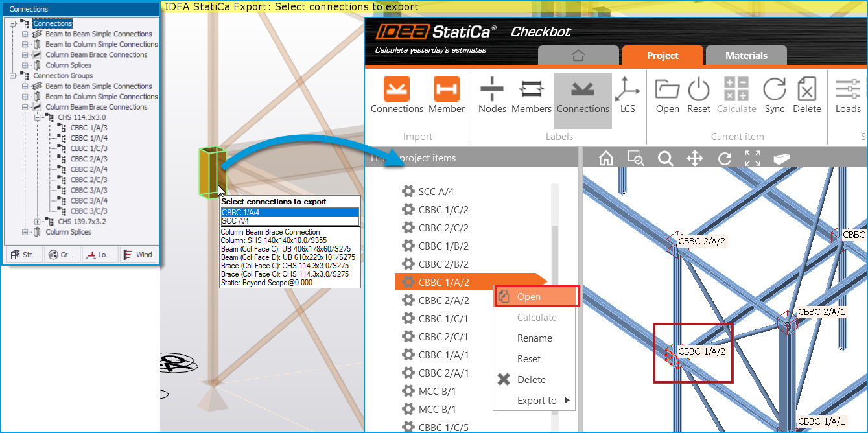This screenshot has height=433, width=868.
Task: Select CBBC 2/A/2 in the project items list
Action: pos(443,300)
